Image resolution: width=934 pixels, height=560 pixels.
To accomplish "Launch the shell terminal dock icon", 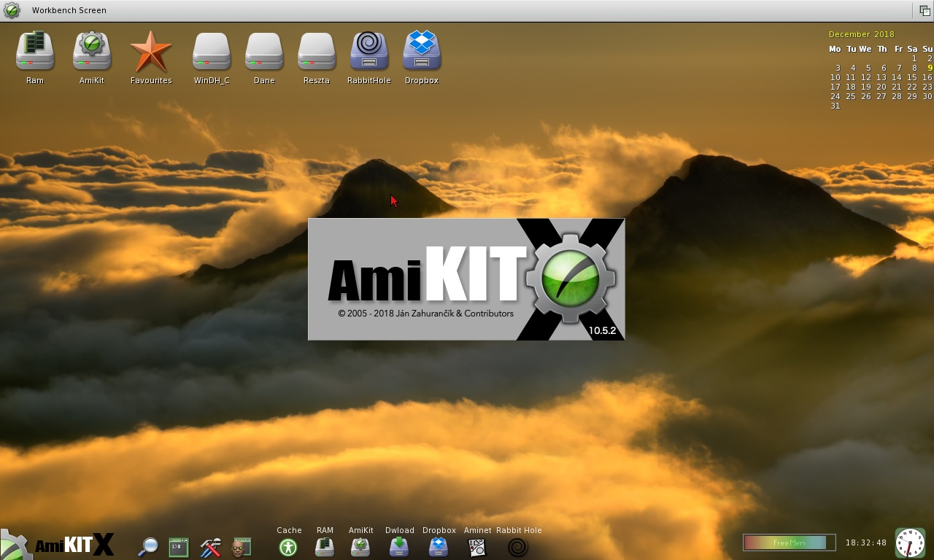I will click(x=179, y=547).
